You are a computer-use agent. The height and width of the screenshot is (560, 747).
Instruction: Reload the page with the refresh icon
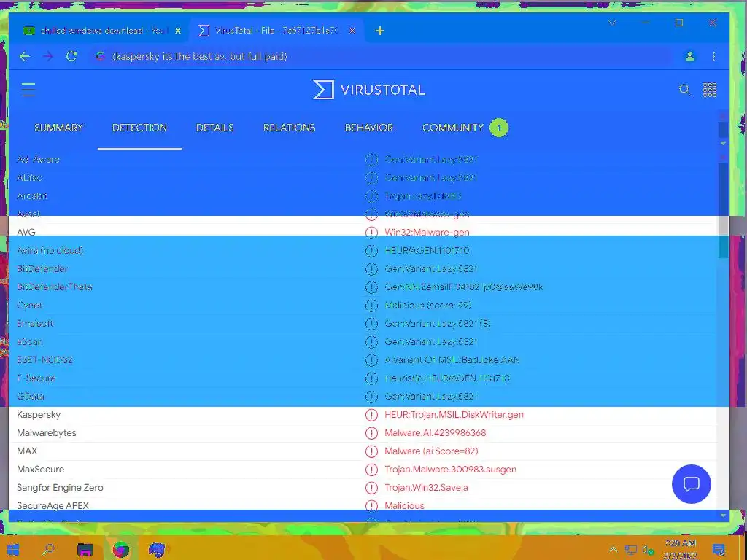[71, 56]
